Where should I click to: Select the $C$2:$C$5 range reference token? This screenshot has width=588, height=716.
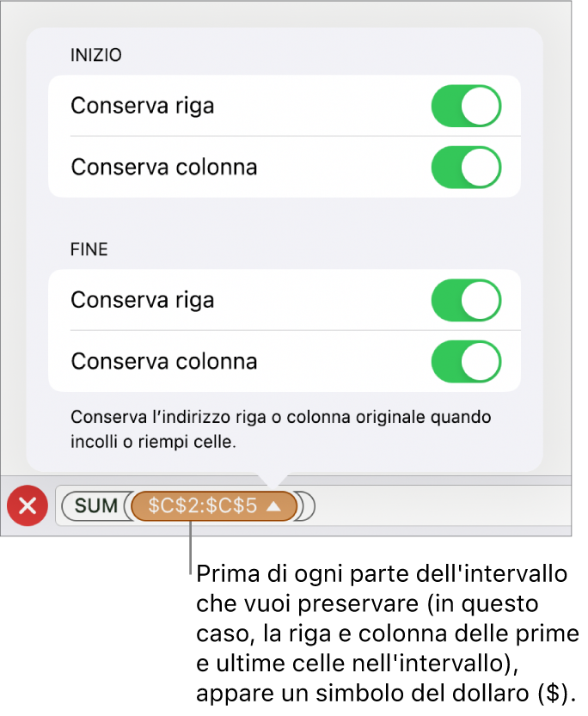[x=203, y=506]
